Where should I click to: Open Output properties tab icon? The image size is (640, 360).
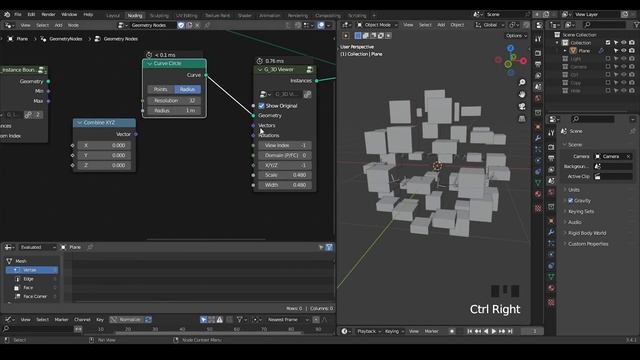[x=551, y=158]
